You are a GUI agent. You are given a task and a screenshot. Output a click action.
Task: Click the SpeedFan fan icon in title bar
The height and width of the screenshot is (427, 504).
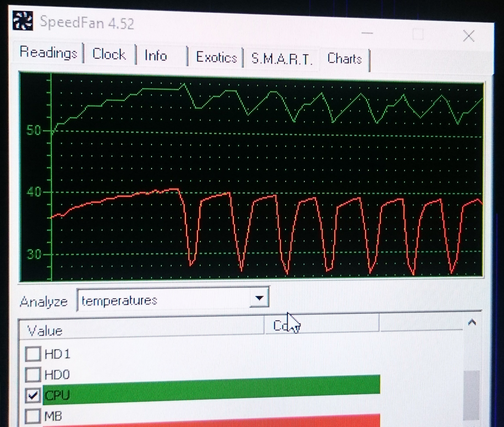pos(23,21)
